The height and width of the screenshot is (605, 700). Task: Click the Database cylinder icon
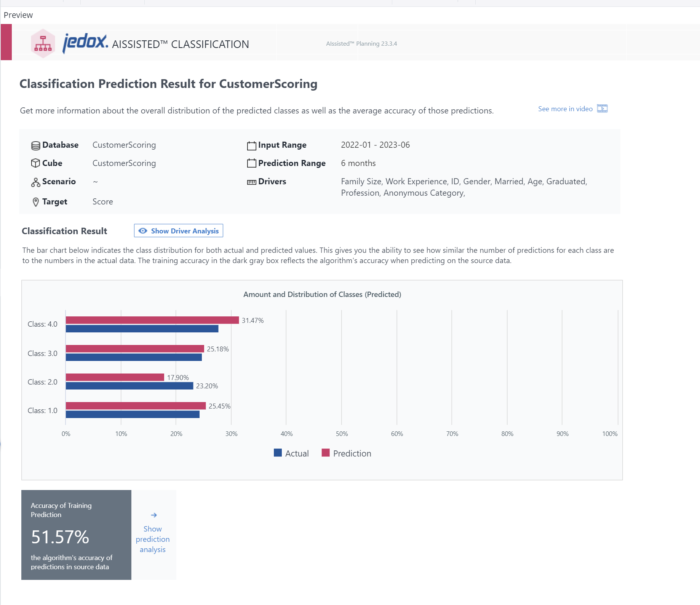[35, 145]
